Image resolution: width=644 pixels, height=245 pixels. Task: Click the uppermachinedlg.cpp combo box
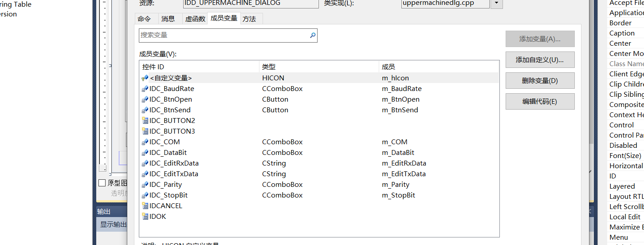(x=445, y=4)
